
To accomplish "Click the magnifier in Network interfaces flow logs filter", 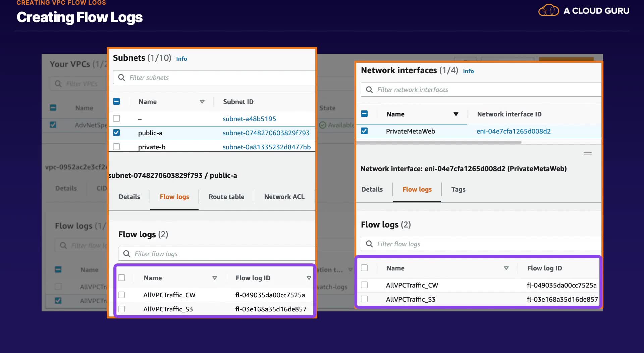I will click(x=369, y=244).
